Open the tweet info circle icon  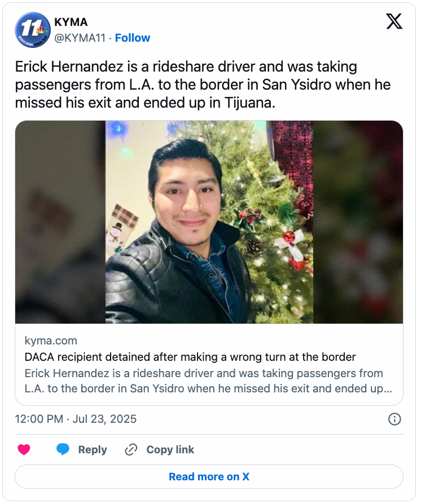point(394,419)
